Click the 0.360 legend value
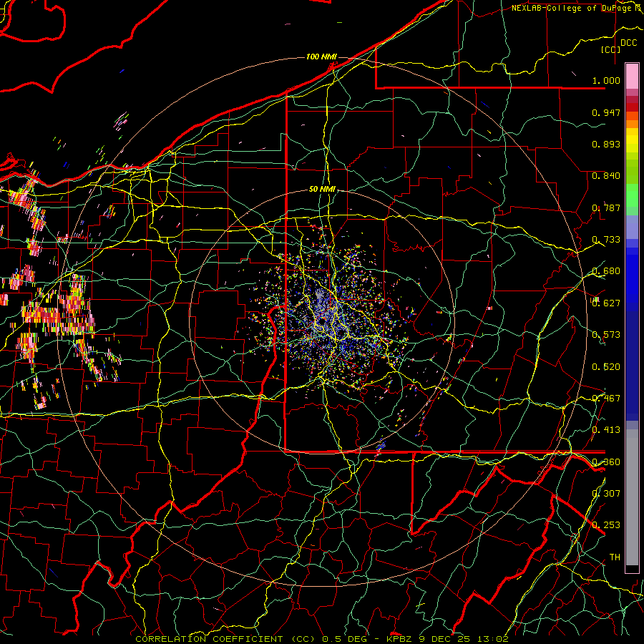Image resolution: width=644 pixels, height=644 pixels. point(606,462)
